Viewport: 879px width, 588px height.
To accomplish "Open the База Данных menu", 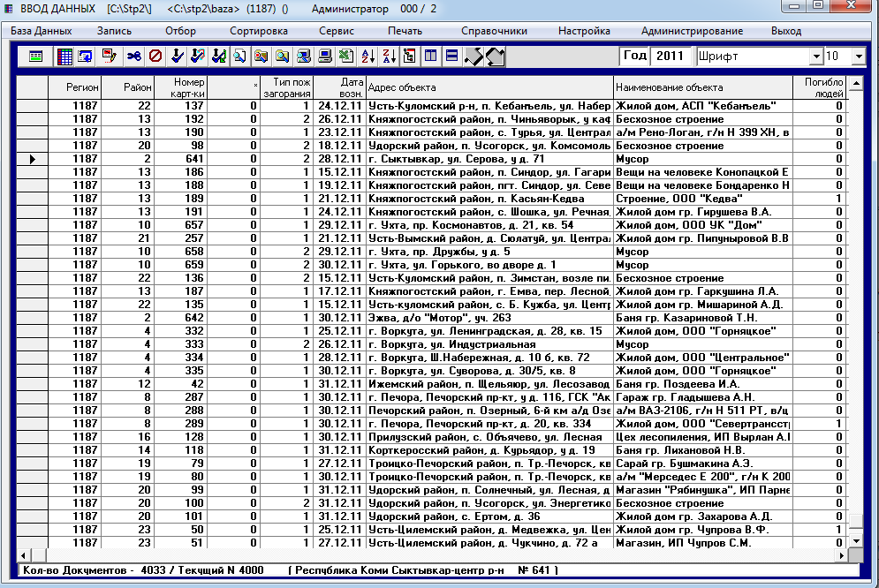I will click(x=41, y=31).
